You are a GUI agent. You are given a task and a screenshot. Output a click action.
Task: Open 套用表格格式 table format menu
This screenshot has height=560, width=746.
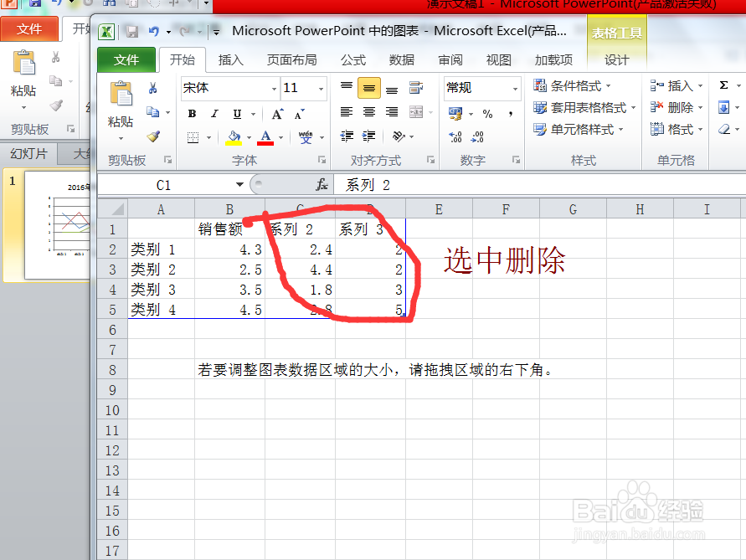[584, 107]
